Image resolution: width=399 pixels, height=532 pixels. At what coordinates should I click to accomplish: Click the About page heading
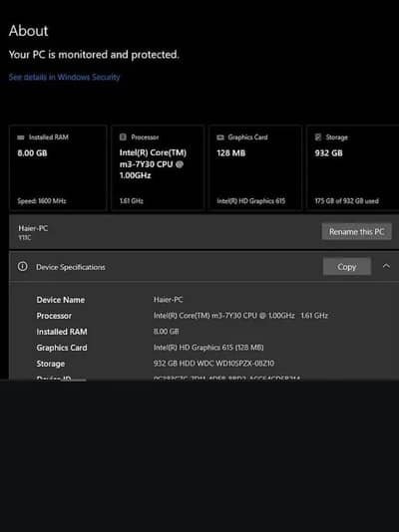tap(29, 31)
